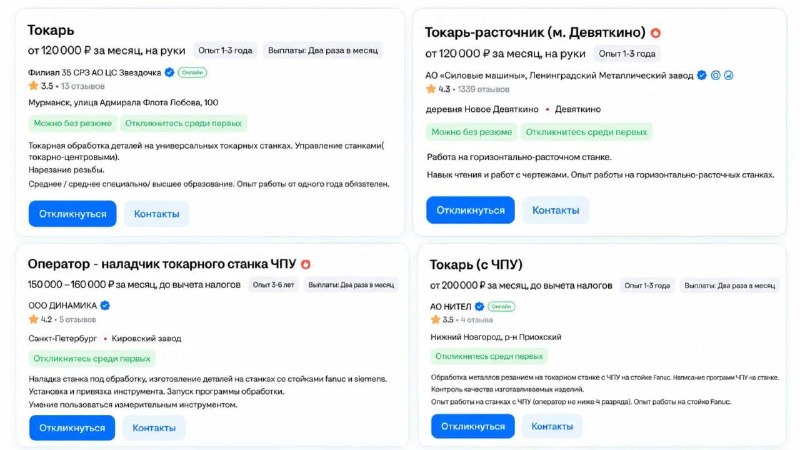
Task: Click Откликнуться on the Оператор-наладчик card
Action: [x=72, y=428]
